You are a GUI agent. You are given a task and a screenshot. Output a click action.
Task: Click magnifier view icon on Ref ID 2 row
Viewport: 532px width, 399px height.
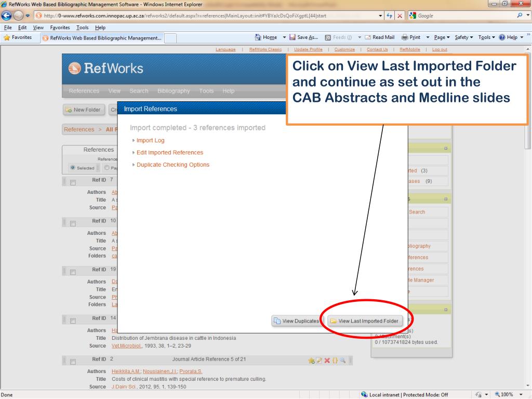(343, 361)
